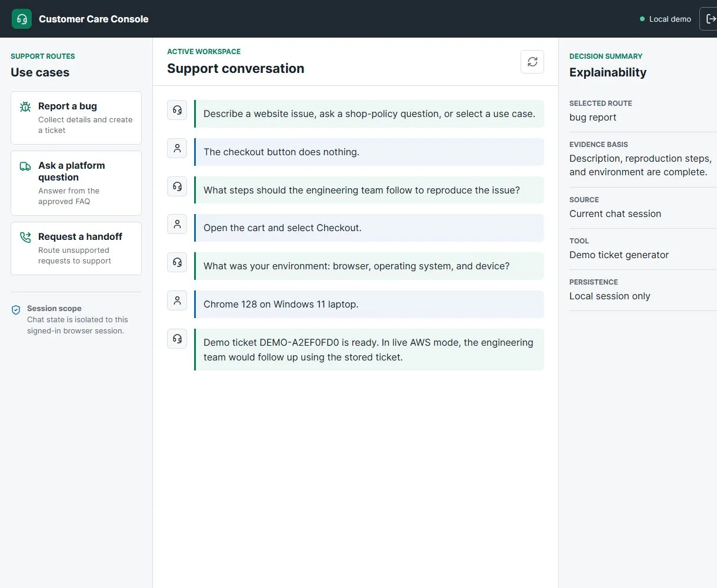Click the 'What steps should the engineering team' message
Viewport: 717px width, 588px height.
click(x=369, y=190)
